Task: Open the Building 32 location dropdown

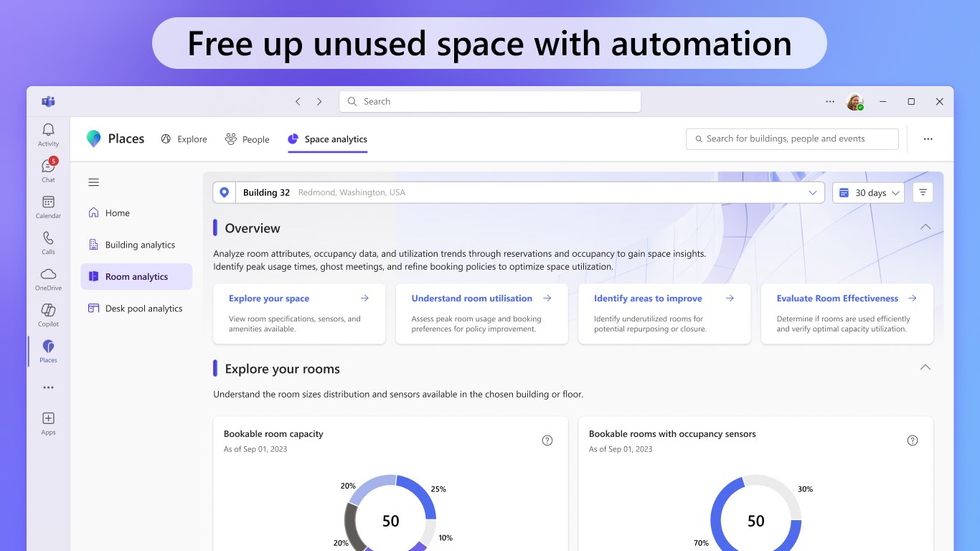Action: tap(518, 192)
